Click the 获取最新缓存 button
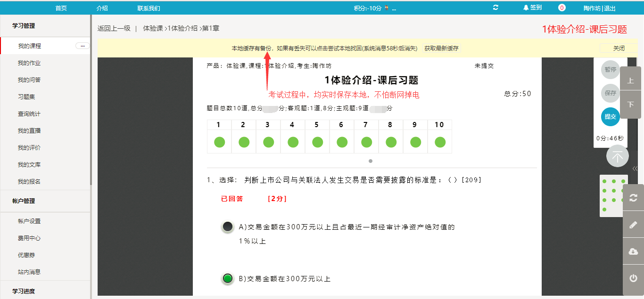 [441, 48]
